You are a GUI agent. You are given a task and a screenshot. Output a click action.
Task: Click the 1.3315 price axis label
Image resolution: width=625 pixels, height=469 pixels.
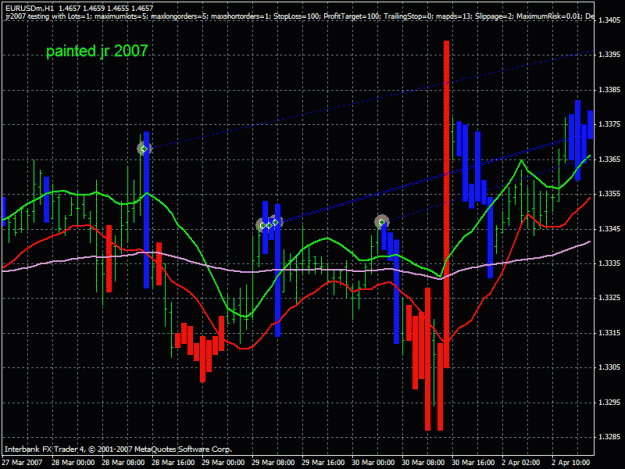tap(609, 333)
